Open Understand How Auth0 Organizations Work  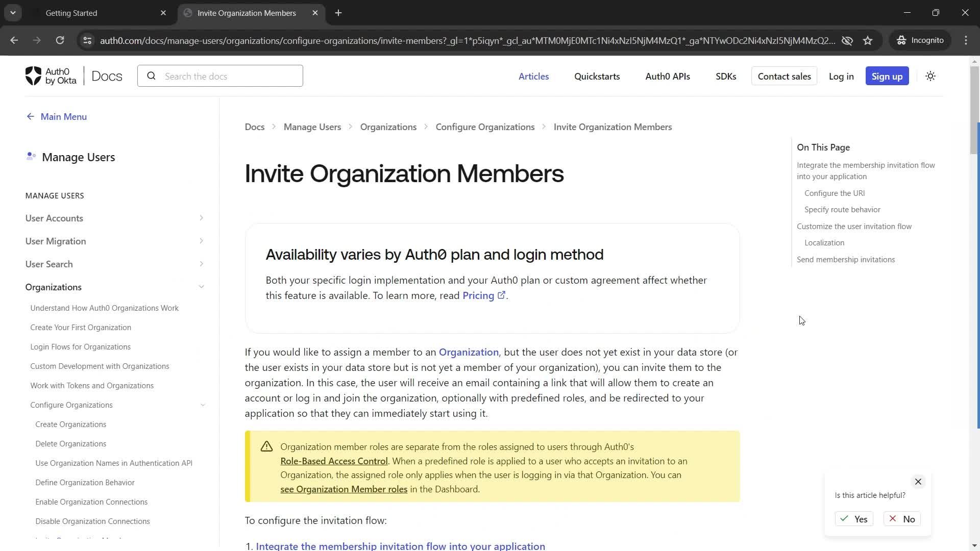click(x=104, y=308)
